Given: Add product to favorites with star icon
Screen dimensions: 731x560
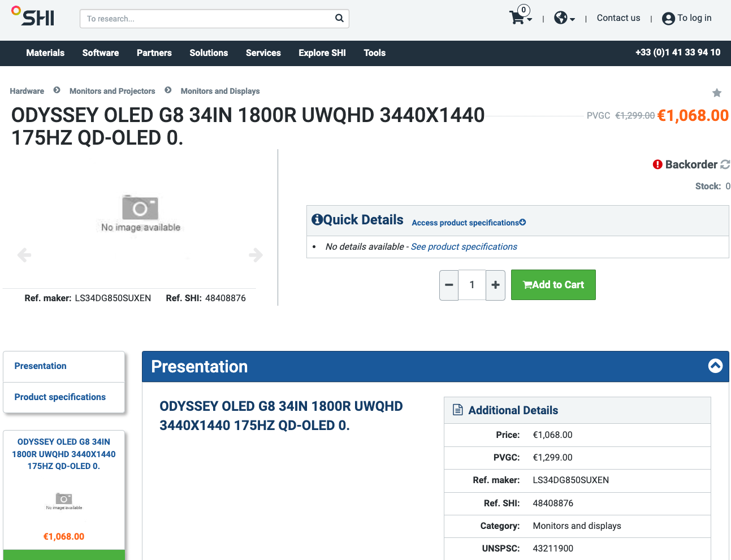Looking at the screenshot, I should tap(716, 93).
